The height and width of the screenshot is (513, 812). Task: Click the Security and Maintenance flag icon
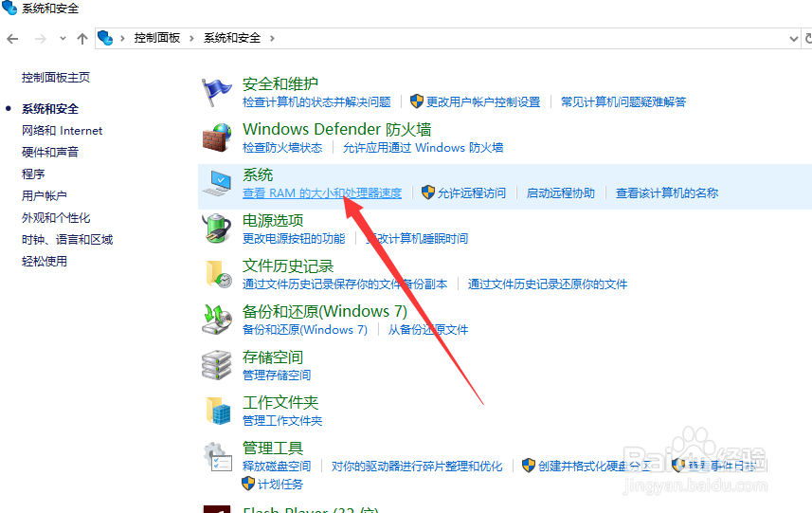(x=216, y=92)
